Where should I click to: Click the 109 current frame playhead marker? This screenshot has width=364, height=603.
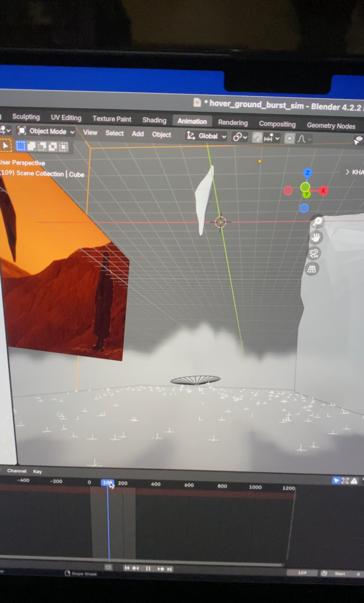tap(107, 483)
